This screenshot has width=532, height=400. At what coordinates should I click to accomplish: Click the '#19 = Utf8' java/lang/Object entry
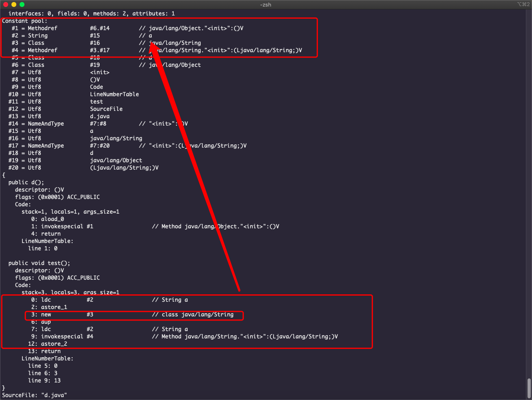[x=75, y=160]
